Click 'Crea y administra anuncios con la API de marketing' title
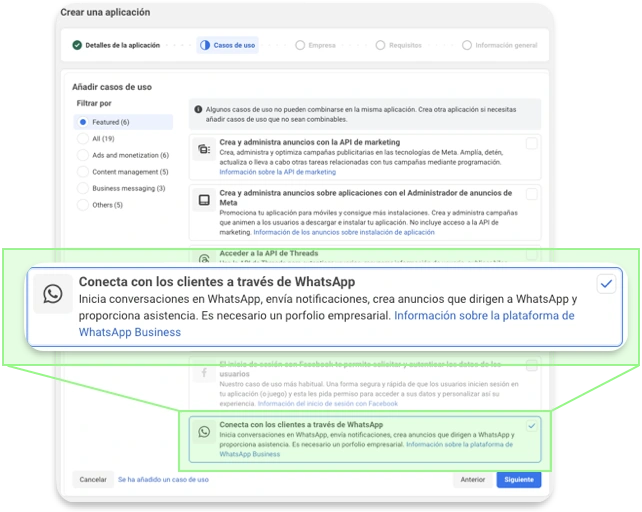642x512 pixels. pos(310,142)
